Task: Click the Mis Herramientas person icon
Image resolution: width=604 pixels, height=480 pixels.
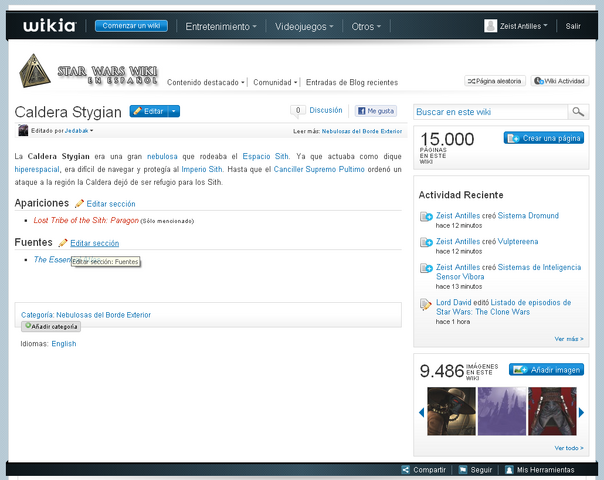Action: click(x=509, y=470)
